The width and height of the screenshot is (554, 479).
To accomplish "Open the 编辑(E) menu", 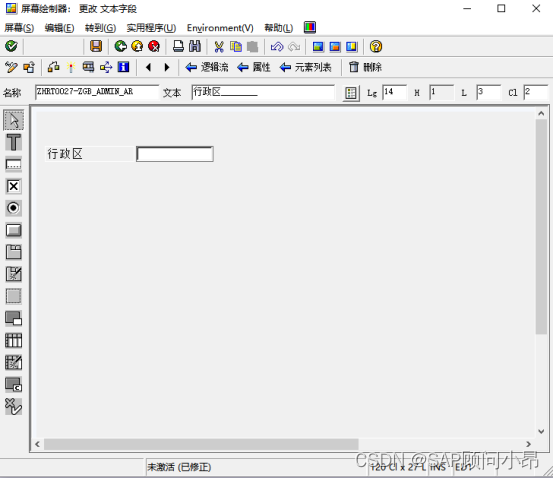I will pyautogui.click(x=59, y=28).
